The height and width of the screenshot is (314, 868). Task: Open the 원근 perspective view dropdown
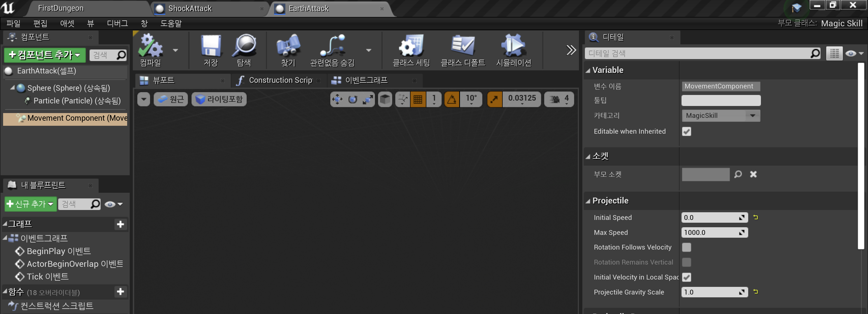pyautogui.click(x=170, y=99)
